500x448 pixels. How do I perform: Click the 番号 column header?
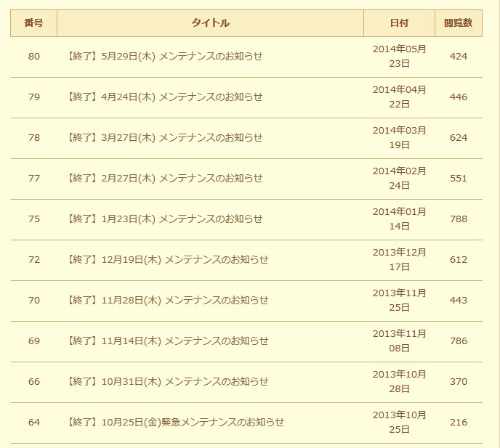(33, 23)
